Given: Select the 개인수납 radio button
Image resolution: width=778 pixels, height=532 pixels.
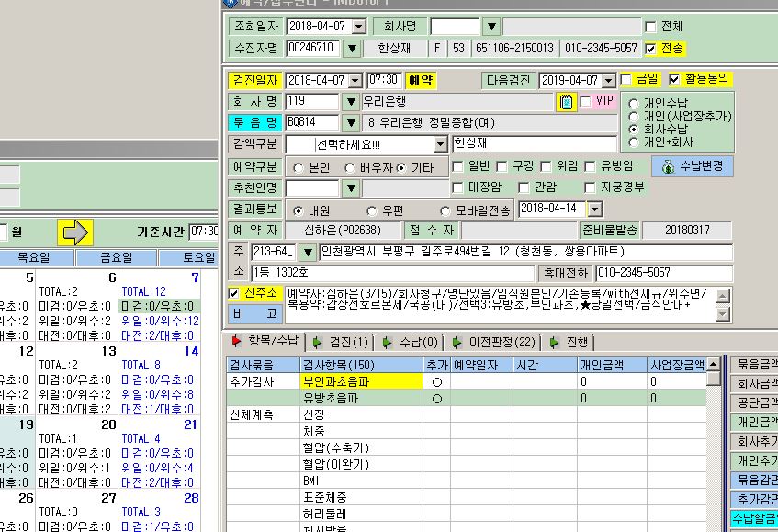Looking at the screenshot, I should tap(634, 104).
